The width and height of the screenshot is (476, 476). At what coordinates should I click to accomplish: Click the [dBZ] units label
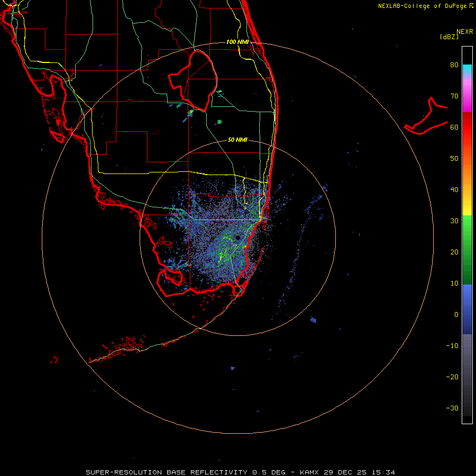click(x=449, y=36)
